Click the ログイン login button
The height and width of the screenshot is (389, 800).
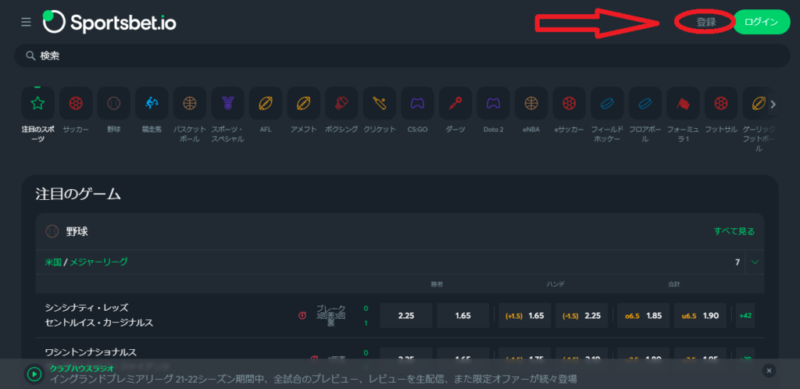tap(761, 22)
